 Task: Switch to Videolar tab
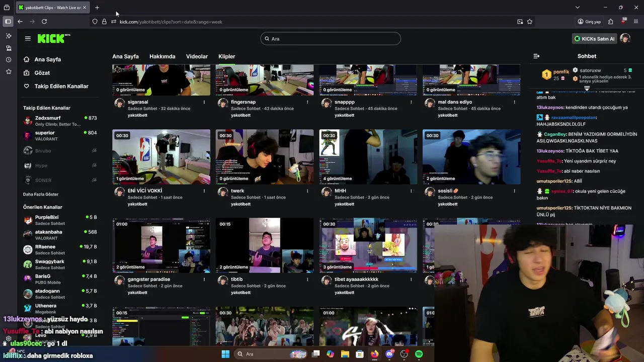coord(197,56)
